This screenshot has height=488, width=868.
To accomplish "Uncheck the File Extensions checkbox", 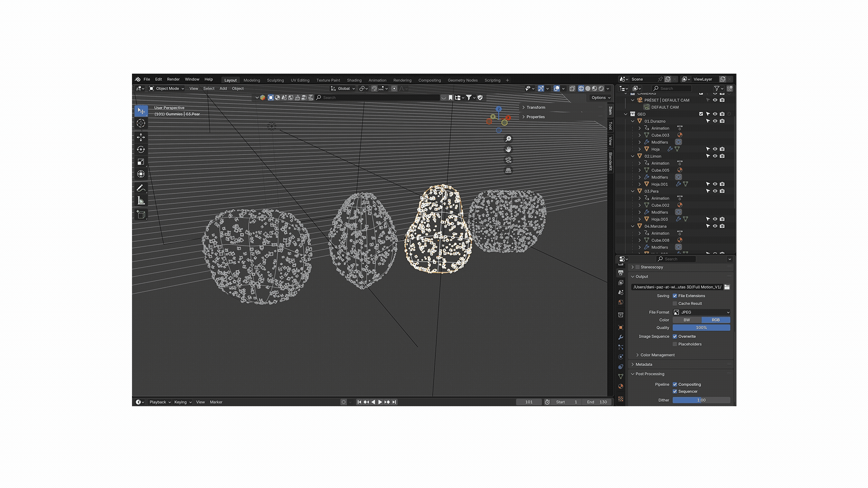I will [x=675, y=296].
